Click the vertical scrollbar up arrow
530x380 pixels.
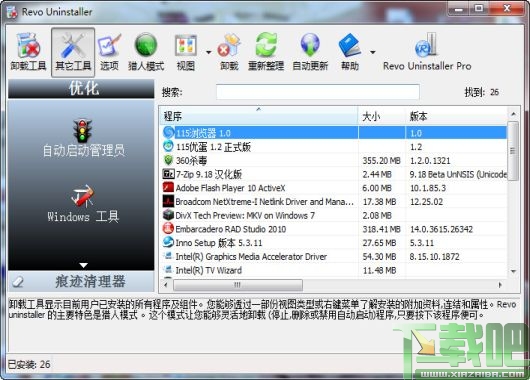click(513, 114)
